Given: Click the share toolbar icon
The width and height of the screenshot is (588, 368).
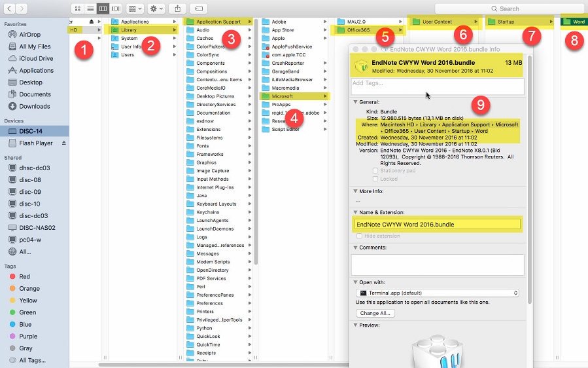Looking at the screenshot, I should (178, 9).
